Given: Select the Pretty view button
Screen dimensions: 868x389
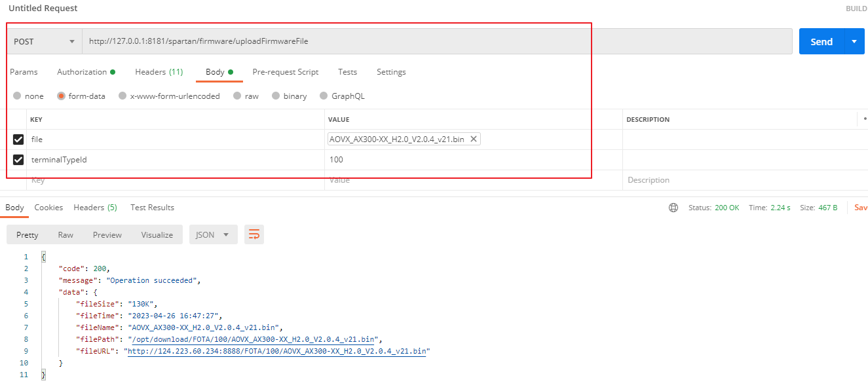Looking at the screenshot, I should (28, 234).
